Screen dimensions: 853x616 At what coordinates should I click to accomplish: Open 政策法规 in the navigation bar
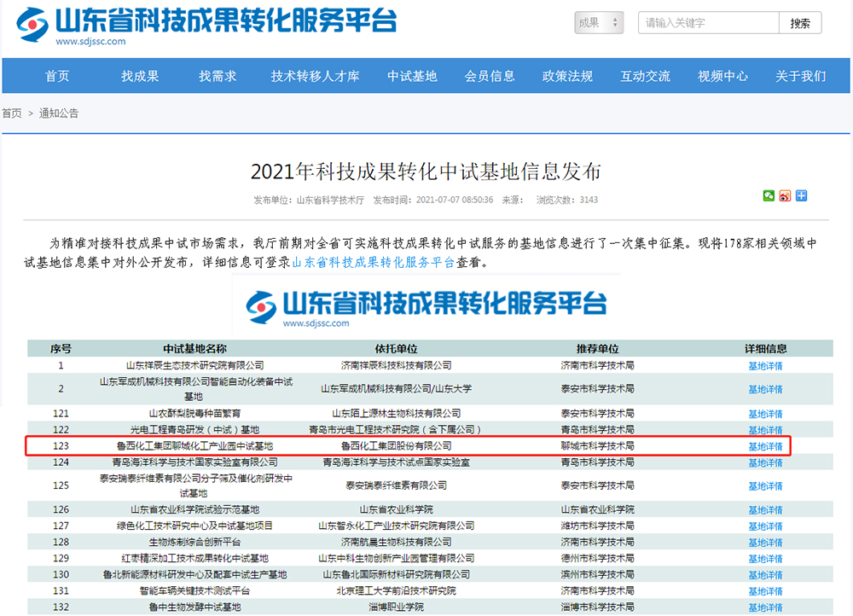tap(567, 76)
